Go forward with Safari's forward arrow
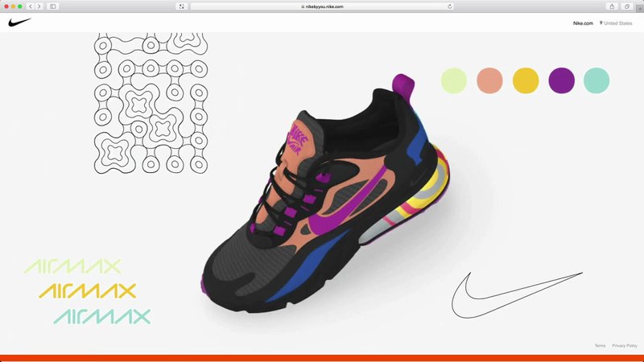This screenshot has width=644, height=362. [39, 6]
